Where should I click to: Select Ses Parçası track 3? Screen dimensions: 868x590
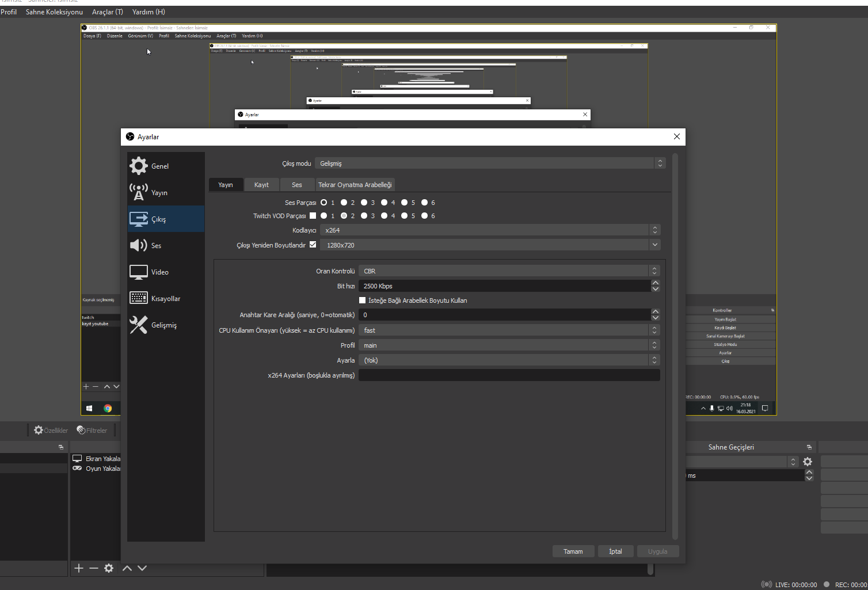(364, 203)
